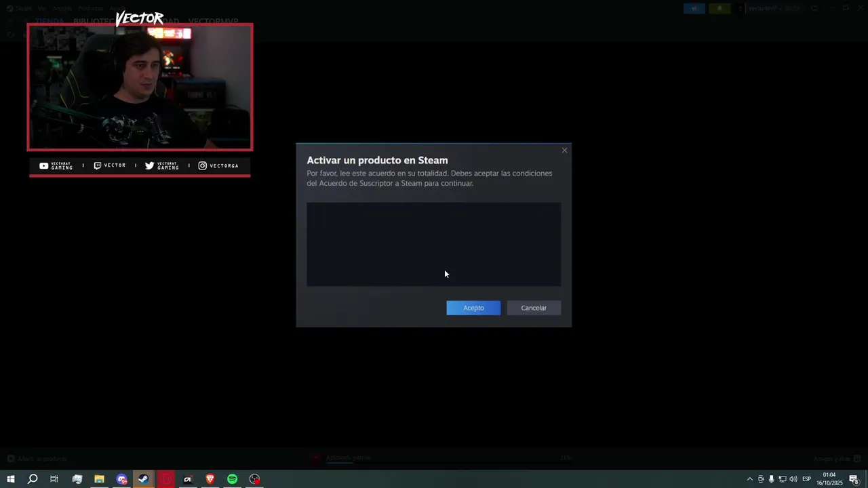Open the Windows Start menu

coord(10,479)
